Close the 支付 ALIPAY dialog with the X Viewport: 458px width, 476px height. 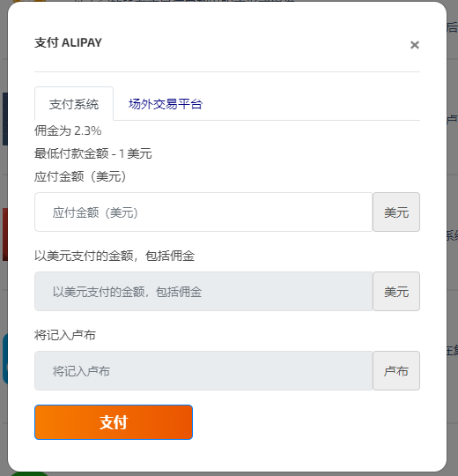coord(414,45)
